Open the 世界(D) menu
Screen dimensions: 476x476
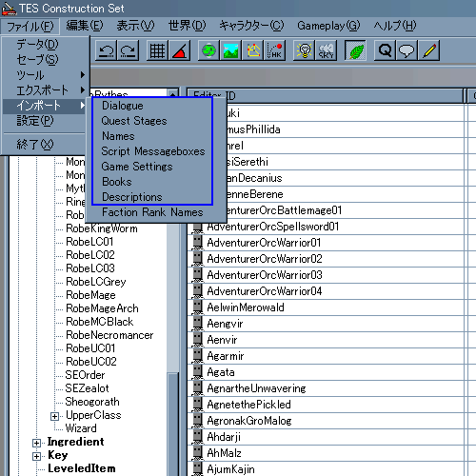187,26
